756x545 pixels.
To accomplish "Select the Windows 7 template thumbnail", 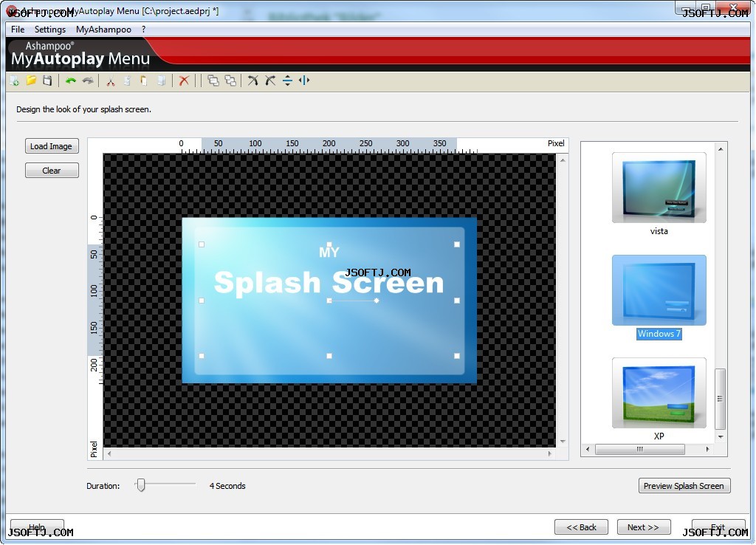I will [x=659, y=290].
